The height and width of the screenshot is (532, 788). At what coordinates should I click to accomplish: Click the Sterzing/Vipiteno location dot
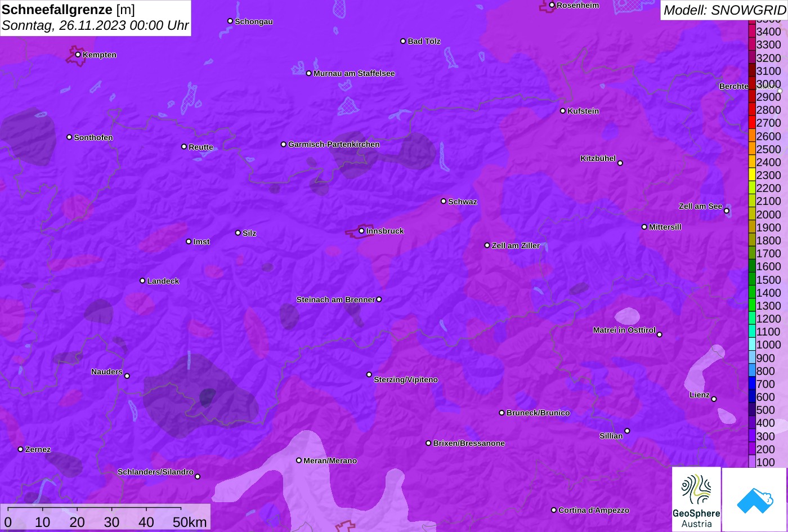point(369,374)
